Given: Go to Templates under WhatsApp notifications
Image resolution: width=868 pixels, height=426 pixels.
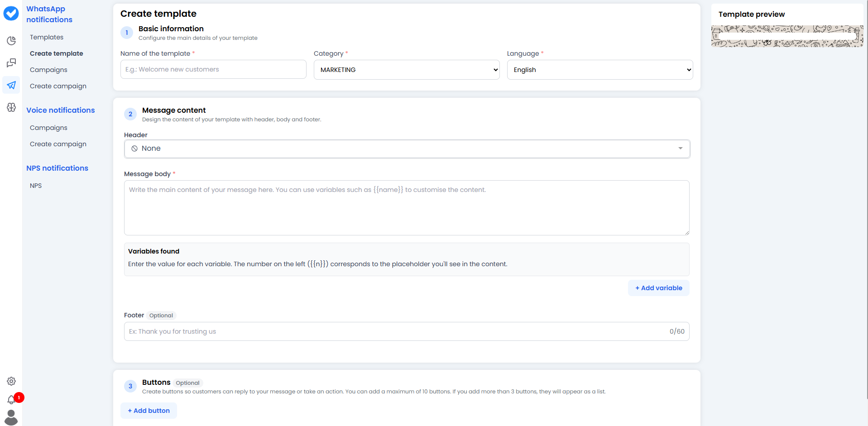Looking at the screenshot, I should [x=47, y=37].
